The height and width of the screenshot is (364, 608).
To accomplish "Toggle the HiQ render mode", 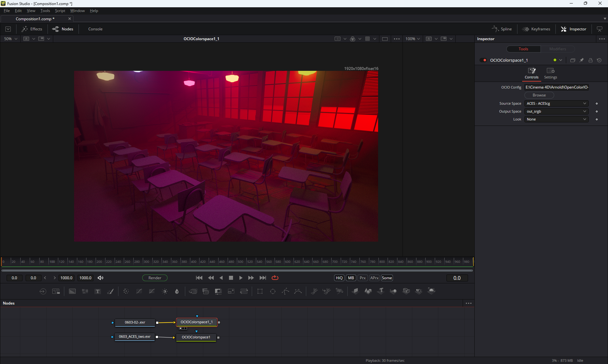I will tap(339, 278).
